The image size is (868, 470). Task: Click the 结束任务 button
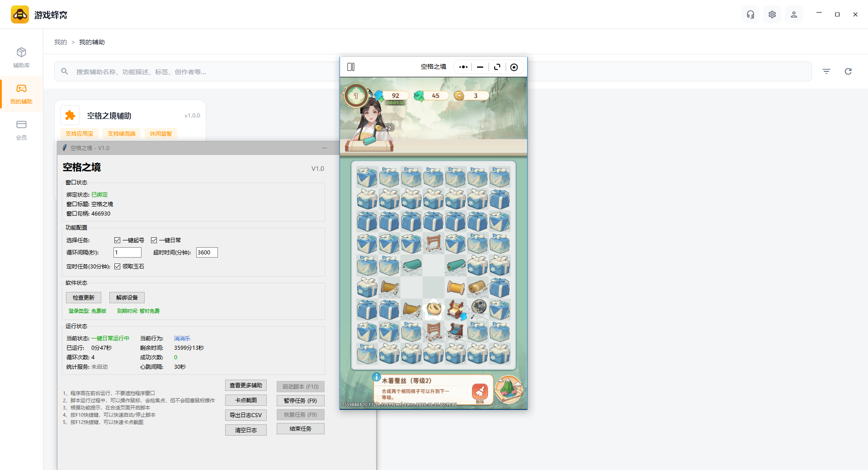301,428
